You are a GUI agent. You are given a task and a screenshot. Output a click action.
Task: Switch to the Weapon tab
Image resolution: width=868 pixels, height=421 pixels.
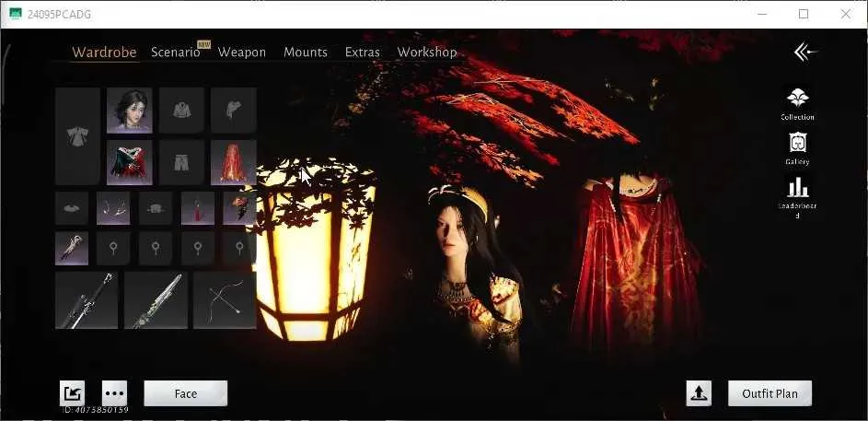click(242, 53)
